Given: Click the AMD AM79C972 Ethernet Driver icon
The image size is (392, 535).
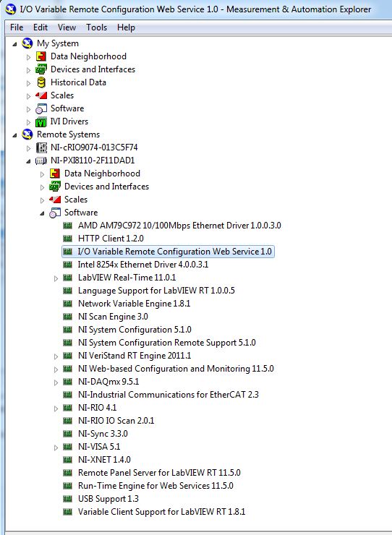Looking at the screenshot, I should click(68, 226).
